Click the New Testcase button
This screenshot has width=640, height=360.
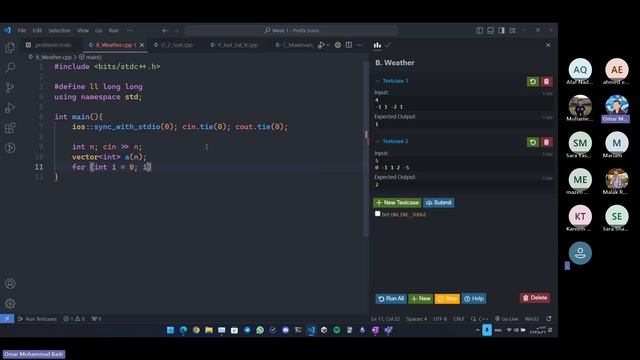pyautogui.click(x=397, y=202)
